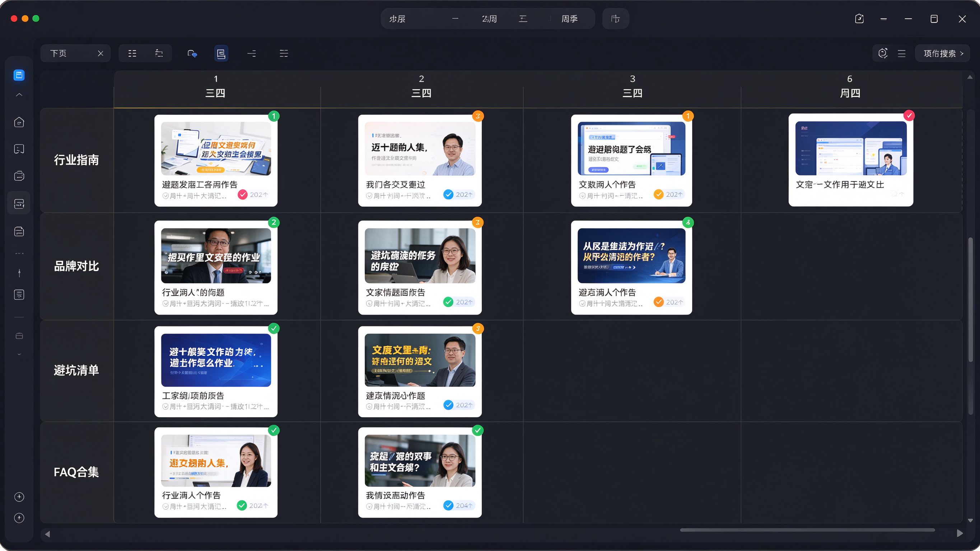Select the FAQ合集 row header
Screen dimensions: 980x551
point(76,472)
